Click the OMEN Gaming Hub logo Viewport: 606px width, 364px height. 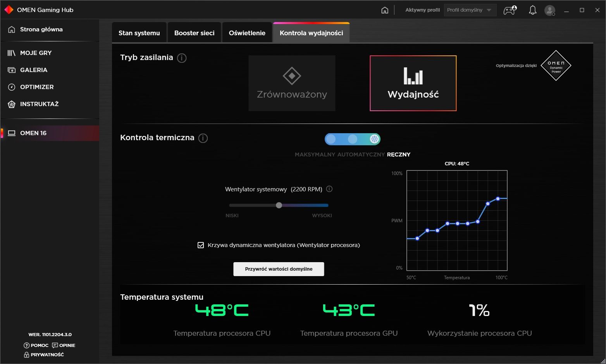tap(9, 10)
